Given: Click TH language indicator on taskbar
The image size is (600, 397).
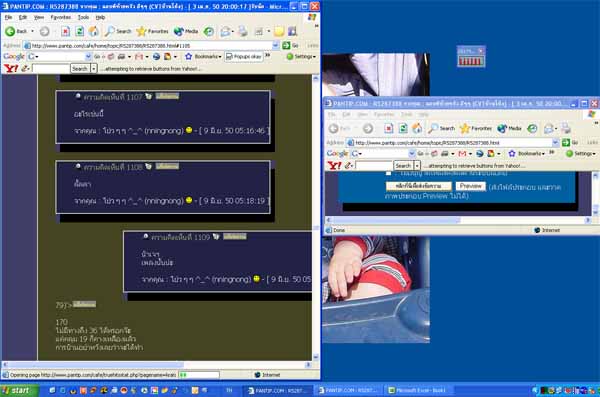Looking at the screenshot, I should coord(229,390).
